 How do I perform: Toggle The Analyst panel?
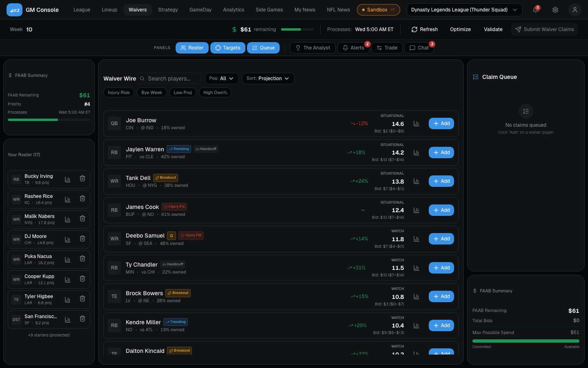[x=313, y=48]
